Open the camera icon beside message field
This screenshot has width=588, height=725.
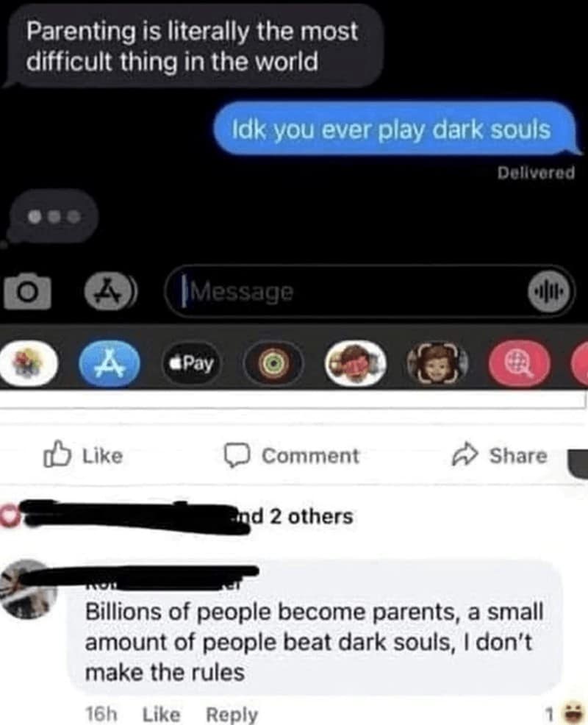(x=27, y=291)
